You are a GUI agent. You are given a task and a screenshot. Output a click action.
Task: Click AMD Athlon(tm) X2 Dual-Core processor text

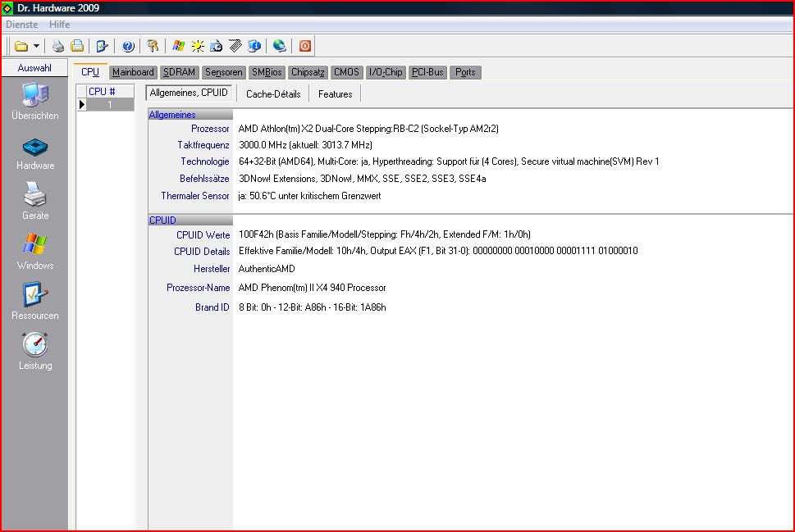pyautogui.click(x=368, y=129)
